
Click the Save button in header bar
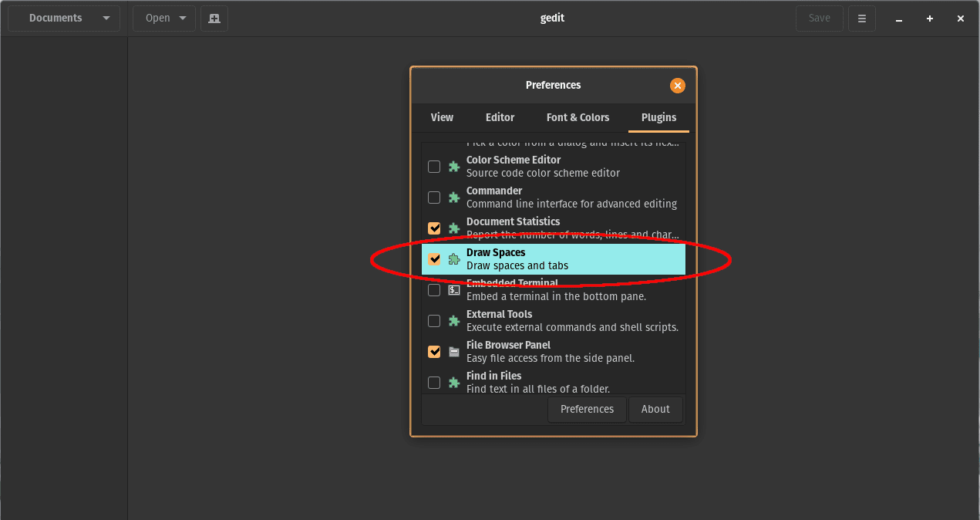820,19
